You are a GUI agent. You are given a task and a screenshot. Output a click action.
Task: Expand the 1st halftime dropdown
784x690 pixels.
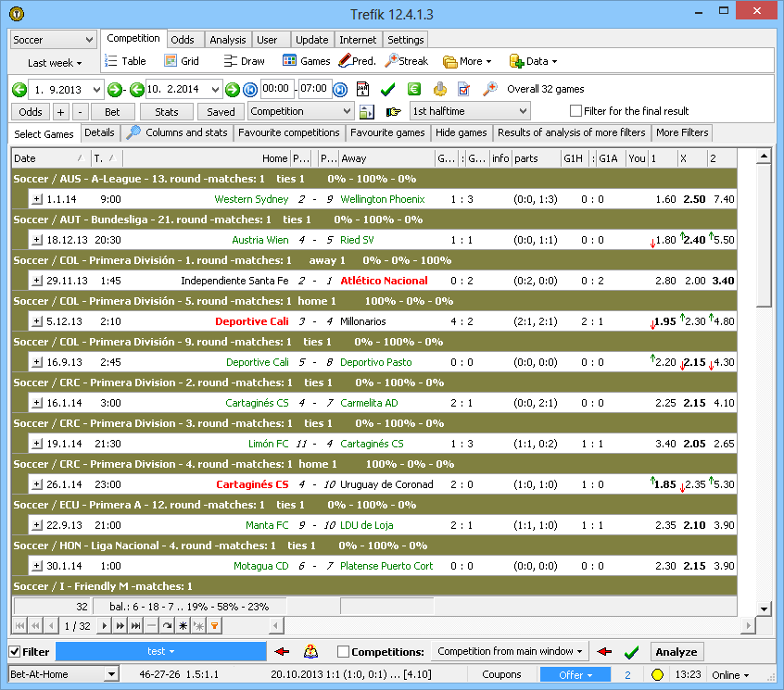coord(469,111)
